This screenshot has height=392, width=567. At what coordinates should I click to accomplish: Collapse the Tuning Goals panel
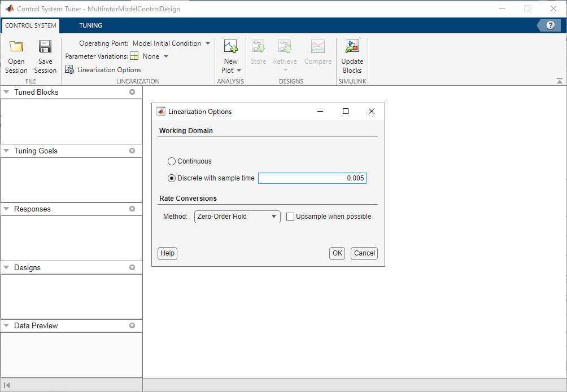coord(6,151)
